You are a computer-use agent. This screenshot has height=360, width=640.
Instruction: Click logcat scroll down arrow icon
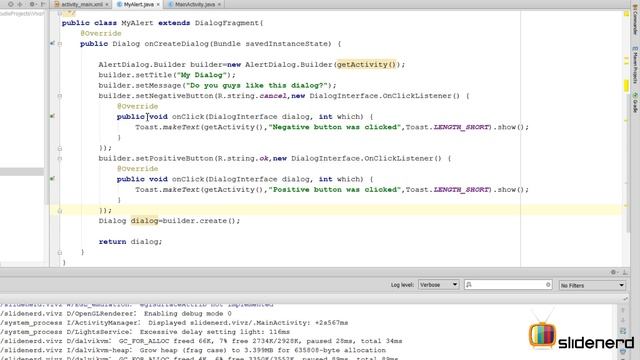pyautogui.click(x=623, y=320)
